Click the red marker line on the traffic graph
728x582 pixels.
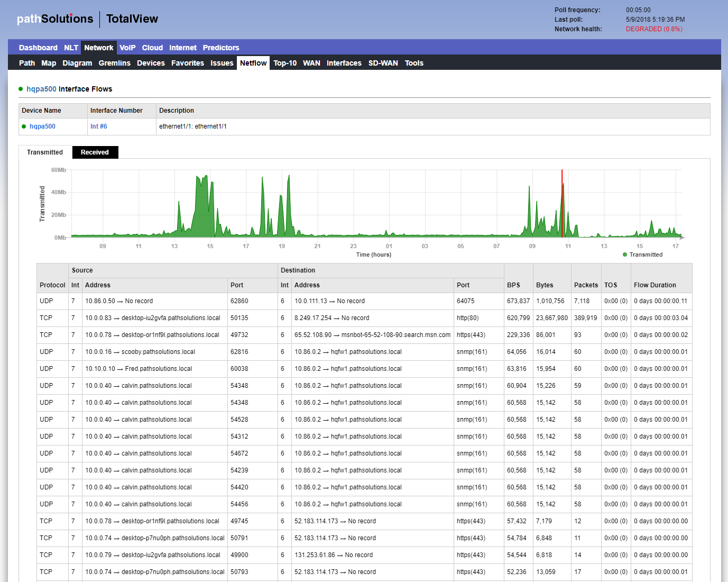pos(562,204)
